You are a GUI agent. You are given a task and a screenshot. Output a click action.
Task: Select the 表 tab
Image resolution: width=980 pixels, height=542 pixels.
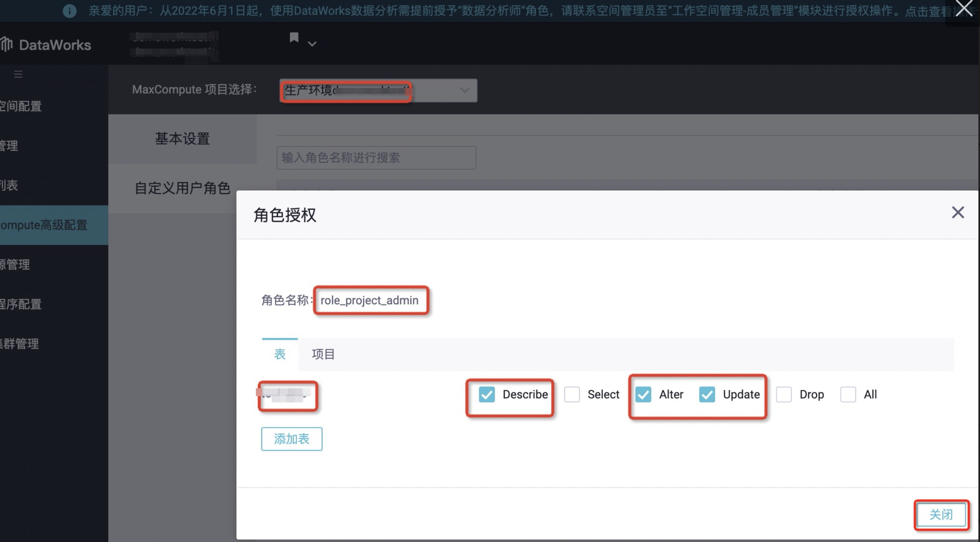click(280, 354)
